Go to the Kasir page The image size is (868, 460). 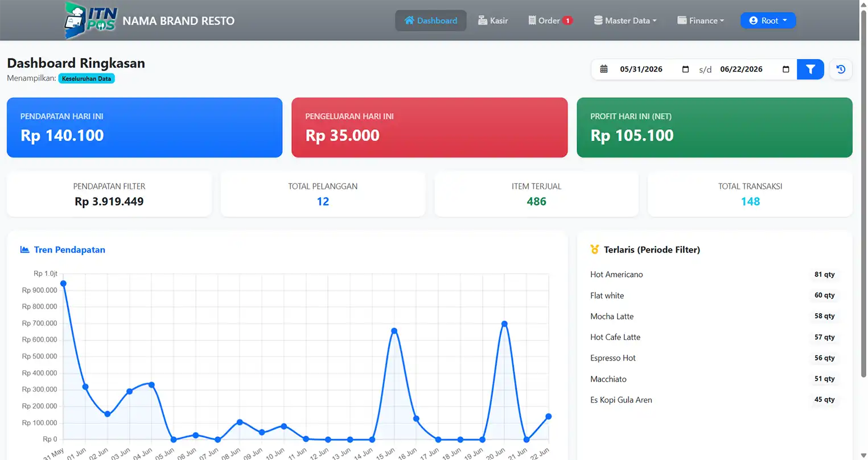pyautogui.click(x=493, y=20)
